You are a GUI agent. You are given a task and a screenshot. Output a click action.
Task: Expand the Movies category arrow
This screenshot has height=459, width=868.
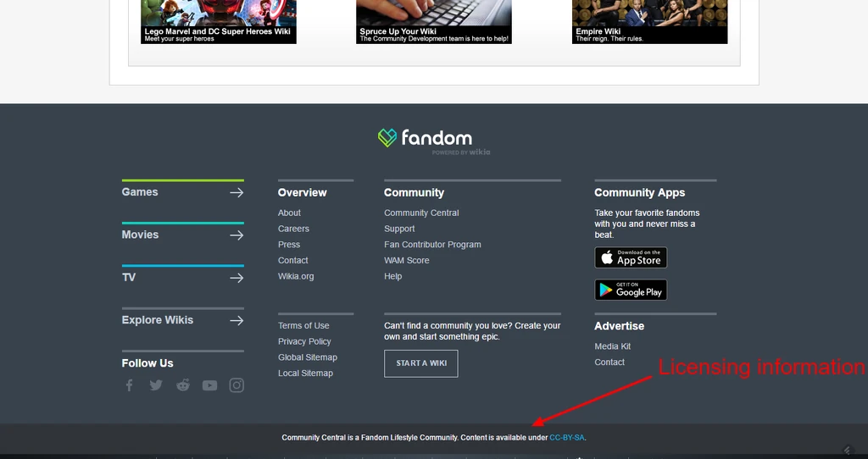236,235
